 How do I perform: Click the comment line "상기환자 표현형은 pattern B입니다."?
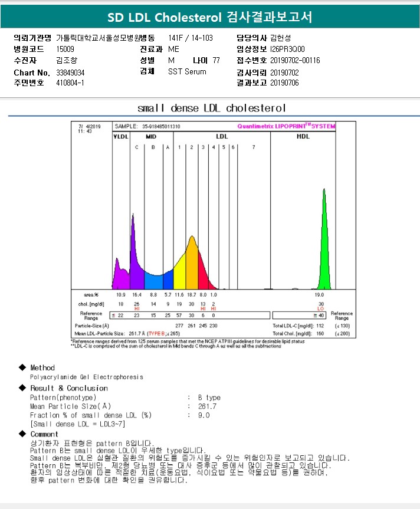(x=92, y=443)
